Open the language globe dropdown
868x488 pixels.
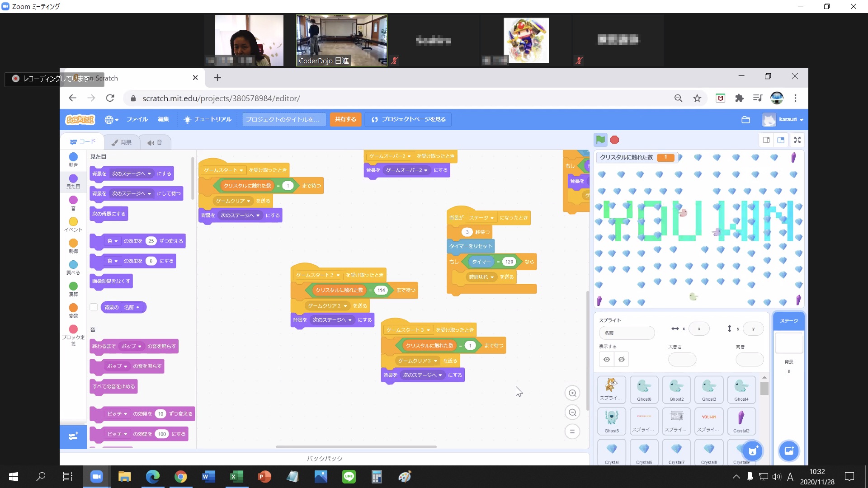tap(111, 120)
